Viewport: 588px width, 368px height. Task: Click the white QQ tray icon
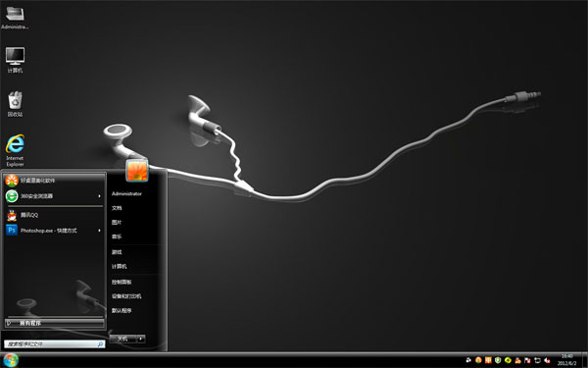pyautogui.click(x=468, y=360)
